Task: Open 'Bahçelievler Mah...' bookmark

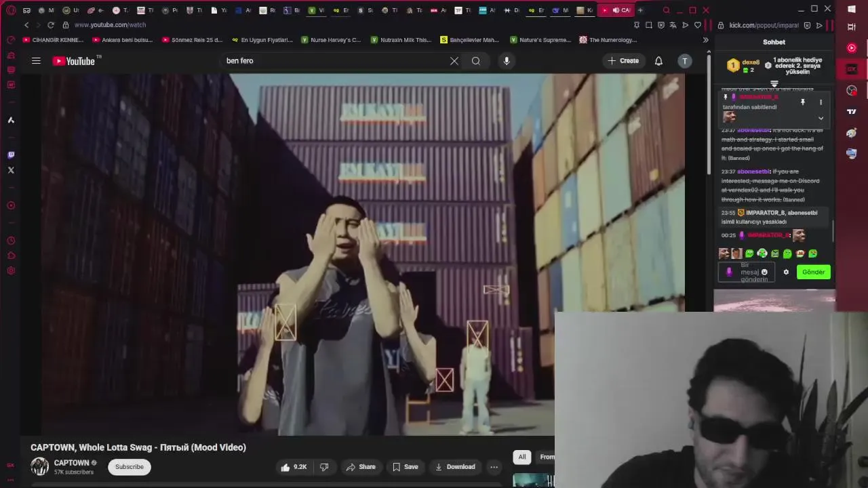Action: click(x=469, y=40)
